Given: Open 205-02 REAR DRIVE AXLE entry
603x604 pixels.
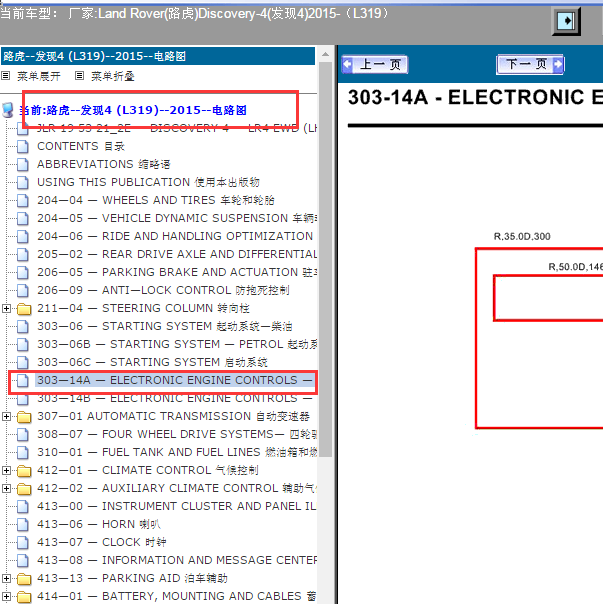Looking at the screenshot, I should 177,254.
